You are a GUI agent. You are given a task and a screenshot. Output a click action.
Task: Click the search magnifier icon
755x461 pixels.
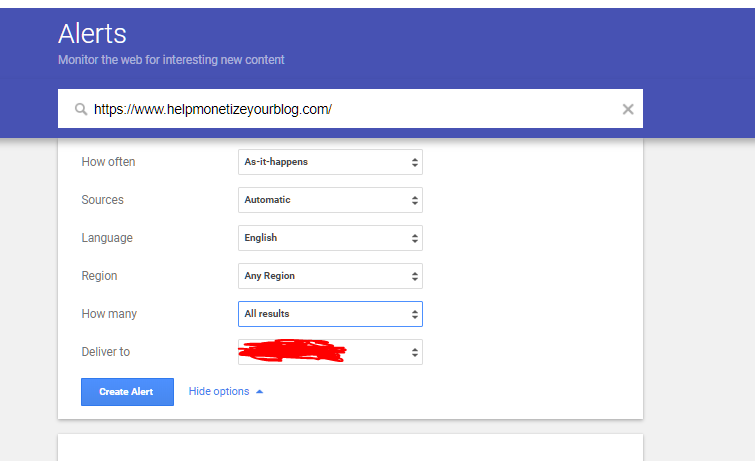[x=81, y=109]
